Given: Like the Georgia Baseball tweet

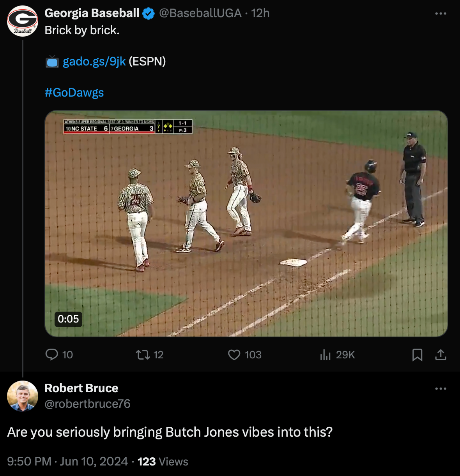Looking at the screenshot, I should click(x=234, y=354).
